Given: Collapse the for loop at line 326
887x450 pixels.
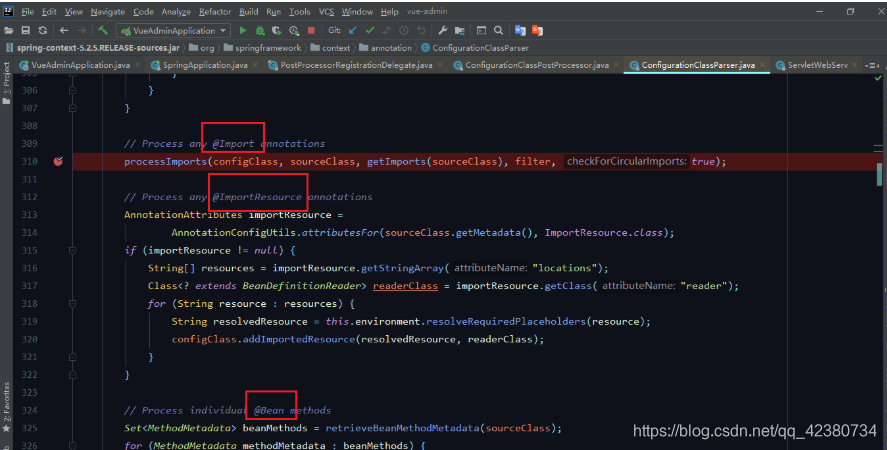Looking at the screenshot, I should point(72,445).
